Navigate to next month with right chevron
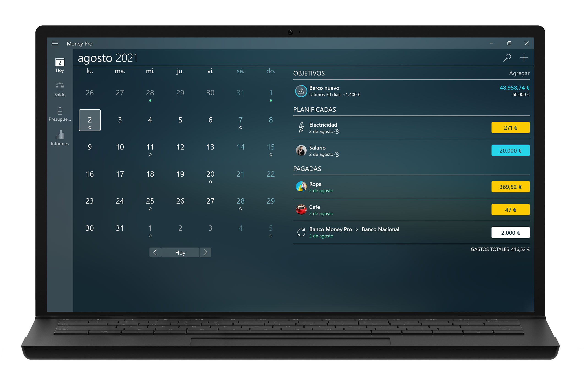Image resolution: width=584 pixels, height=392 pixels. tap(206, 252)
